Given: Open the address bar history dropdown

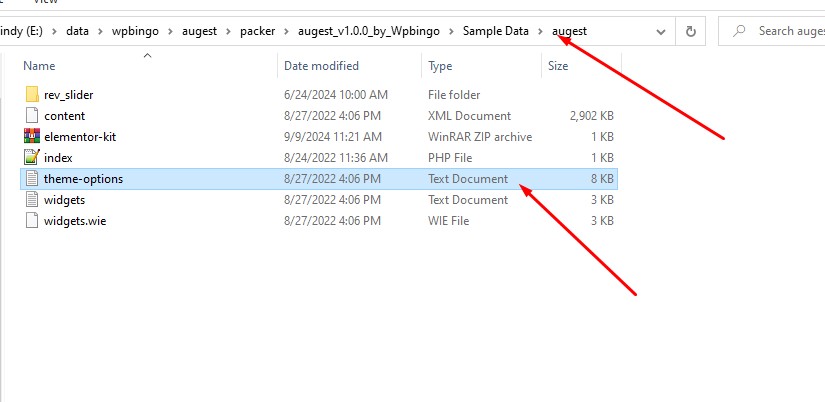Looking at the screenshot, I should (661, 31).
